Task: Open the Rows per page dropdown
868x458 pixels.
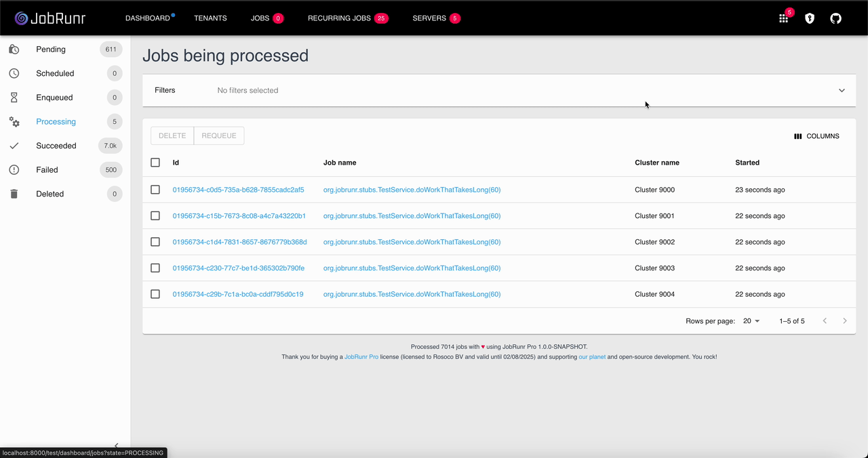Action: tap(751, 321)
